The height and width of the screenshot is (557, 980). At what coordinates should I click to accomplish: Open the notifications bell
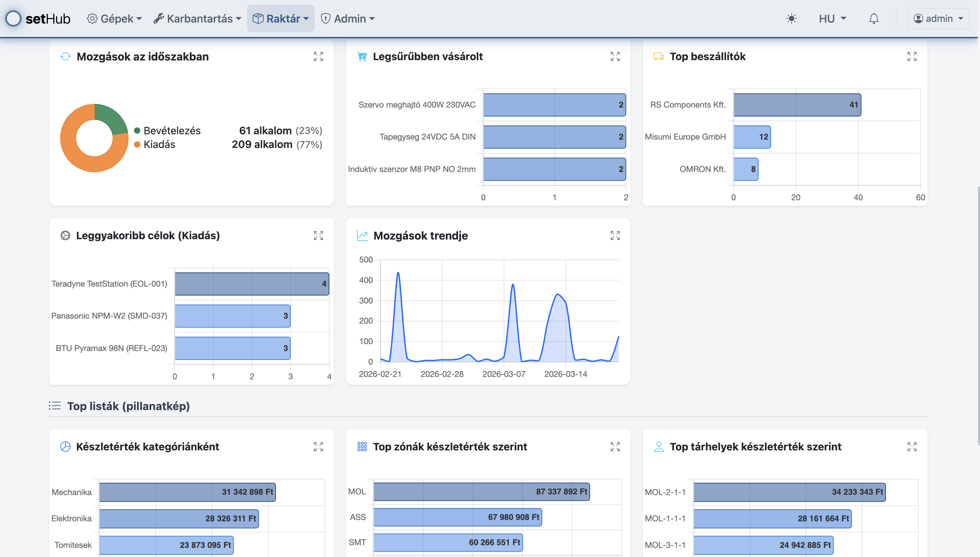[873, 19]
